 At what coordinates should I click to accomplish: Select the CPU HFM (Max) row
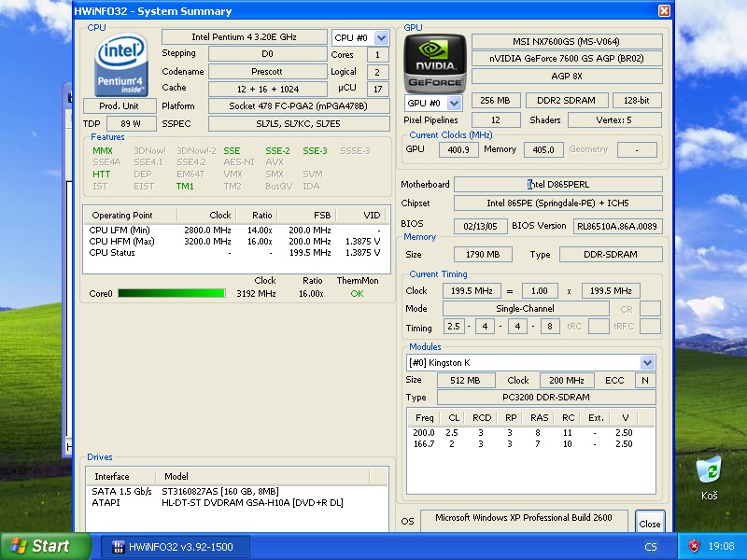pos(234,242)
